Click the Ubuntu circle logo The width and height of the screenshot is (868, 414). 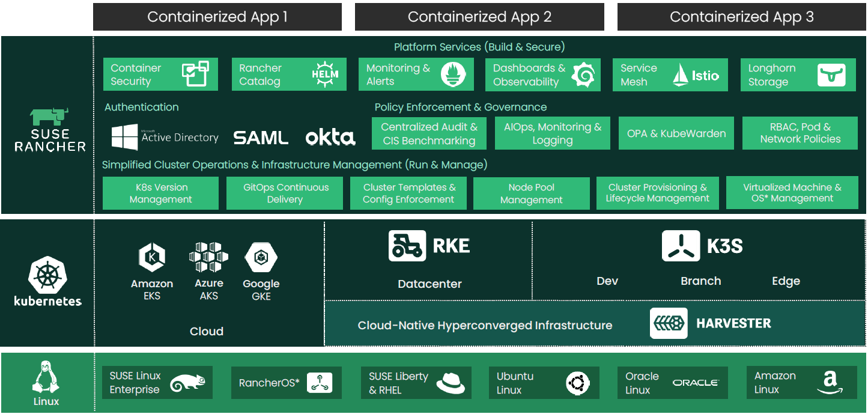point(577,383)
